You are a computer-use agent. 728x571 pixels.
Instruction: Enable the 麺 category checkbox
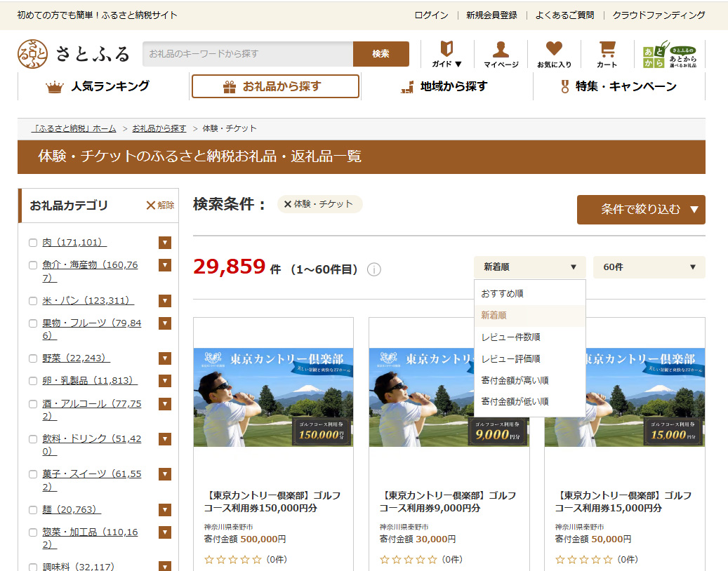(x=32, y=510)
